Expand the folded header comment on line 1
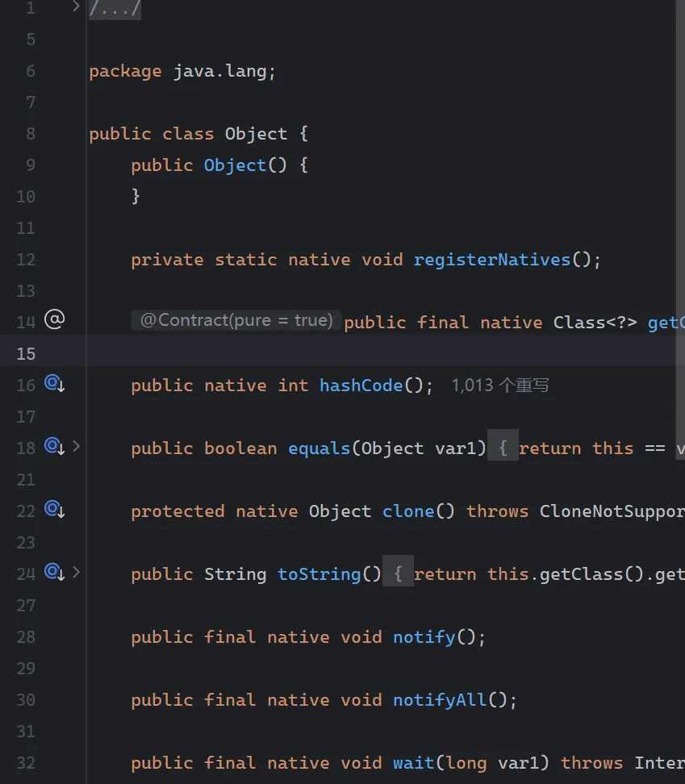Screen dimensions: 685x784 pos(76,7)
